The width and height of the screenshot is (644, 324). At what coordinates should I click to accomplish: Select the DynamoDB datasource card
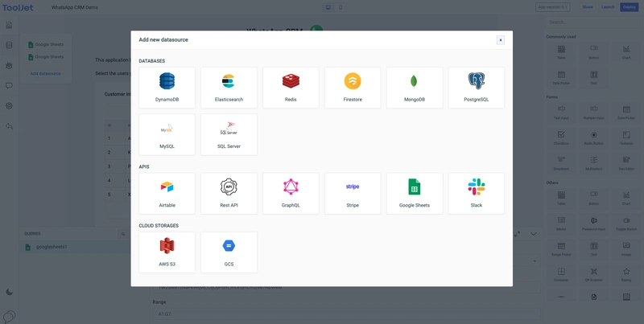point(167,88)
